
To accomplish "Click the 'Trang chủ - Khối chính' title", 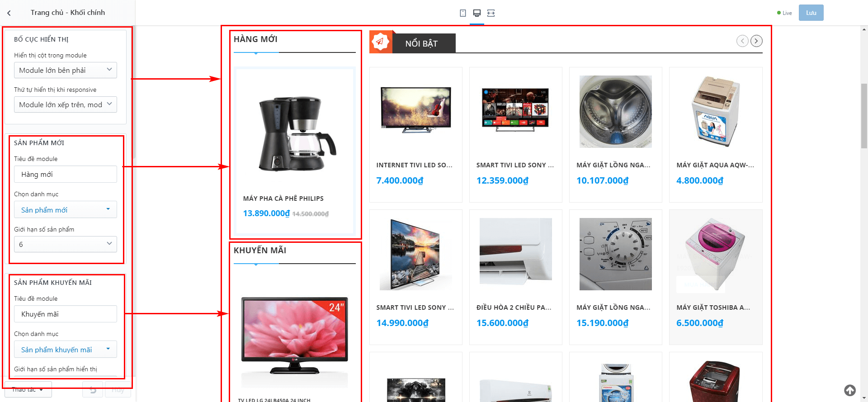I will click(x=68, y=13).
